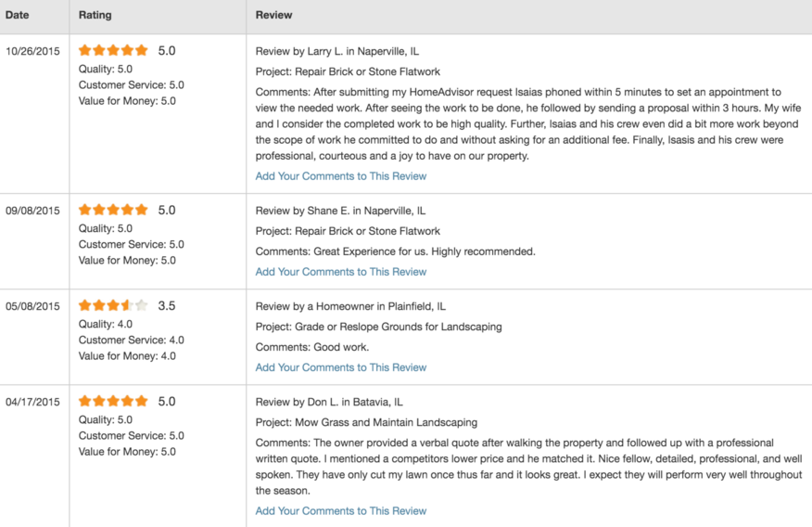Image resolution: width=812 pixels, height=527 pixels.
Task: Click the 04/17/2015 date entry
Action: [32, 402]
